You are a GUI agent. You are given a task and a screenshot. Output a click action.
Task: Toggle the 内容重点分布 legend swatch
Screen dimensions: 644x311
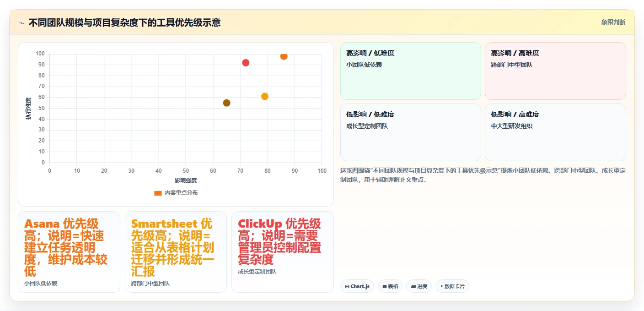tap(158, 193)
